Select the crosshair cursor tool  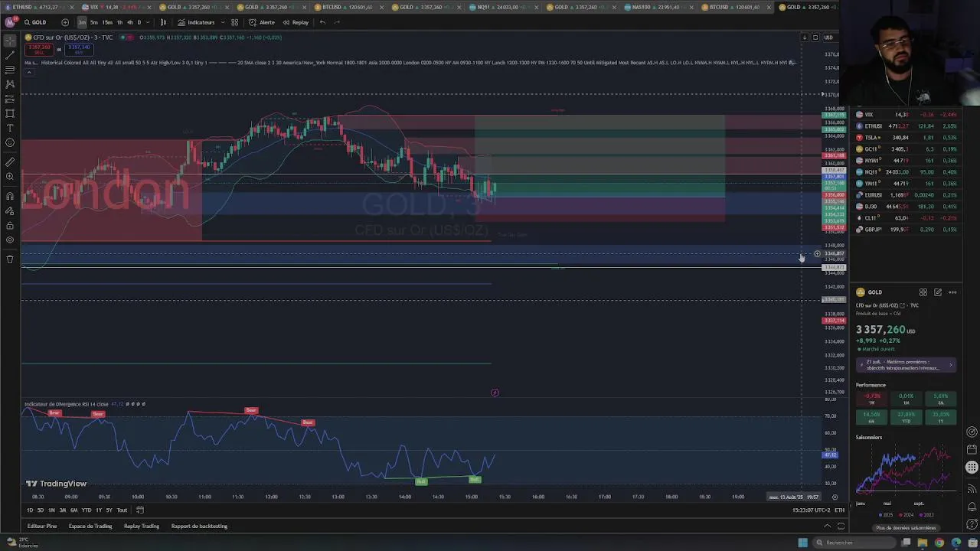tap(10, 41)
